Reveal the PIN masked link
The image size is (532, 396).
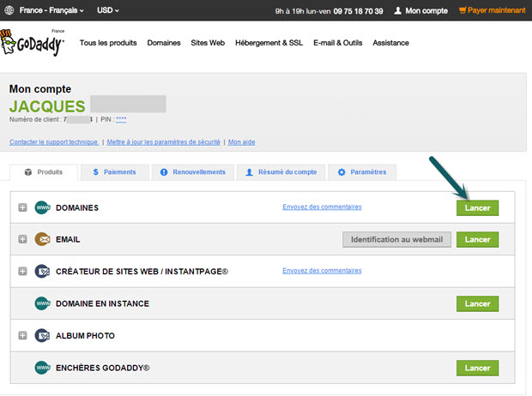coord(121,119)
